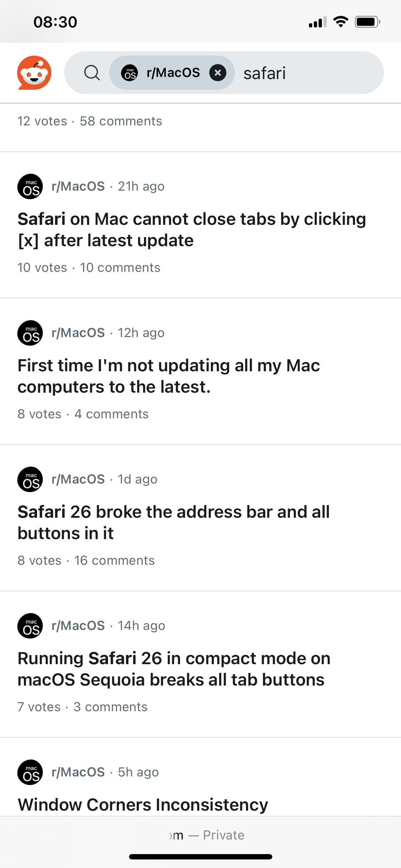Tap the 'safari' text in the search field
This screenshot has width=401, height=868.
tap(264, 72)
